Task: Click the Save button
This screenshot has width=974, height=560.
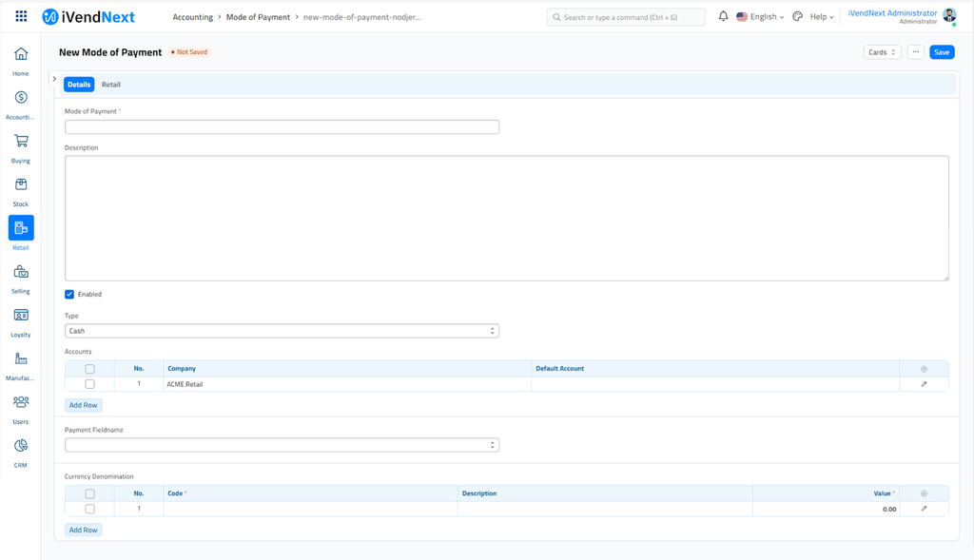Action: [941, 52]
